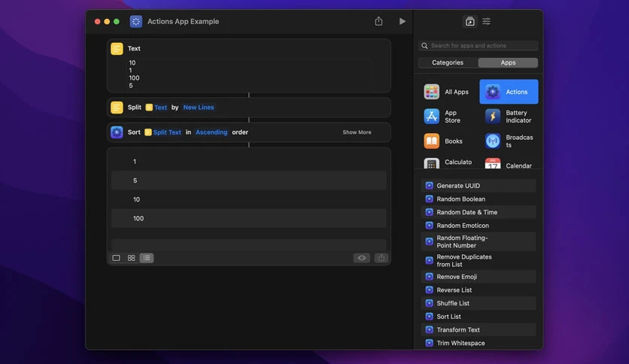This screenshot has height=364, width=629.
Task: Select result row showing 10
Action: pyautogui.click(x=249, y=199)
